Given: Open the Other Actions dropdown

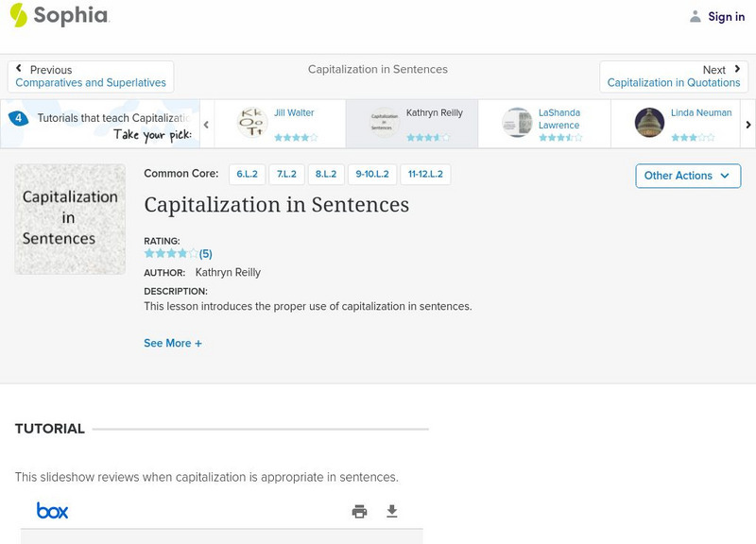Looking at the screenshot, I should point(687,176).
